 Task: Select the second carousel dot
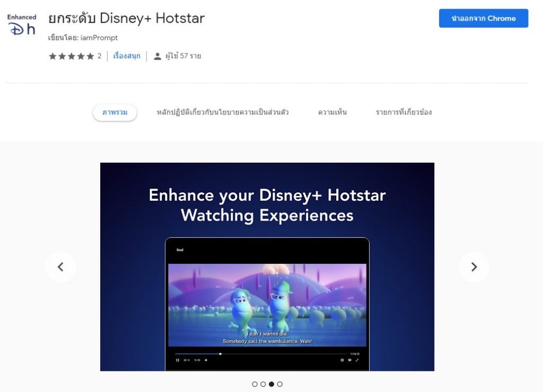pyautogui.click(x=263, y=384)
